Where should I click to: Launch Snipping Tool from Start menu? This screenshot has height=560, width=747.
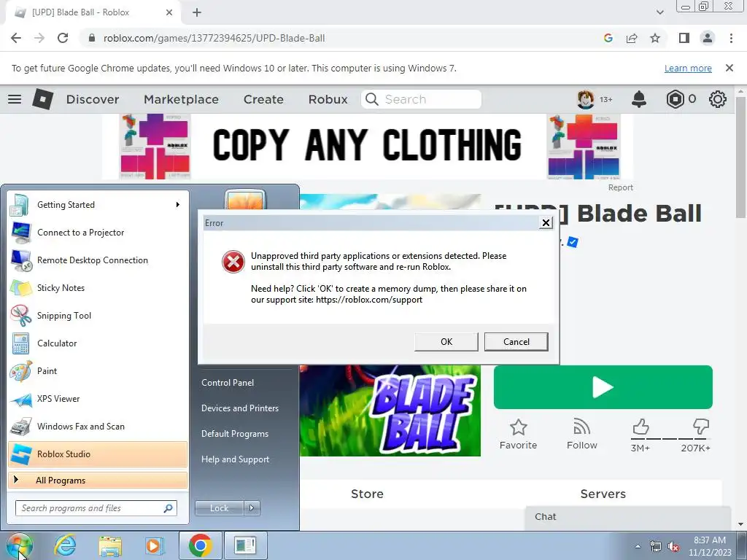(x=98, y=316)
